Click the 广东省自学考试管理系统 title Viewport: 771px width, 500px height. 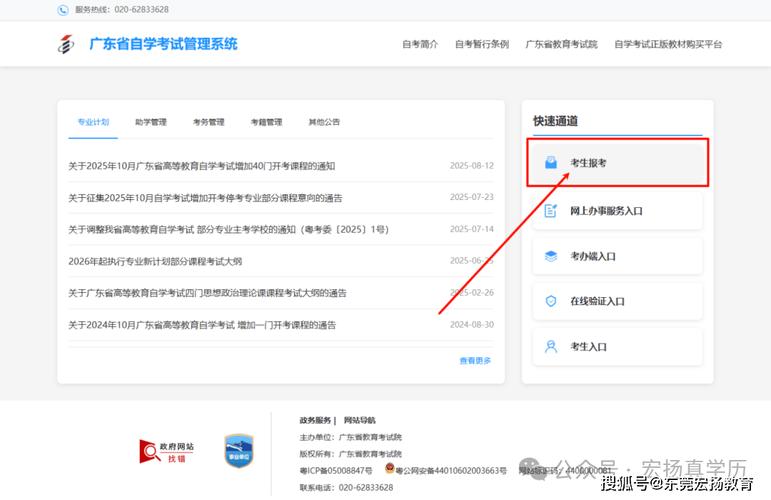point(163,44)
